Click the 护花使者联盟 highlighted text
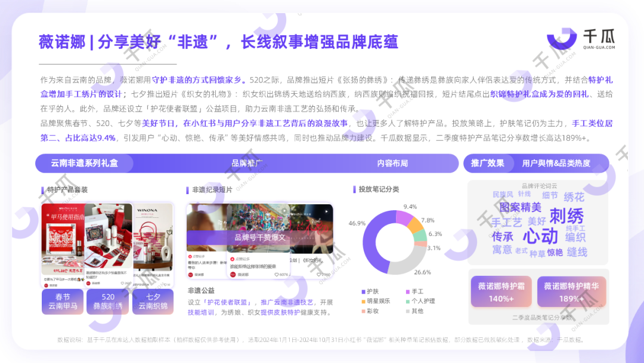 (227, 302)
